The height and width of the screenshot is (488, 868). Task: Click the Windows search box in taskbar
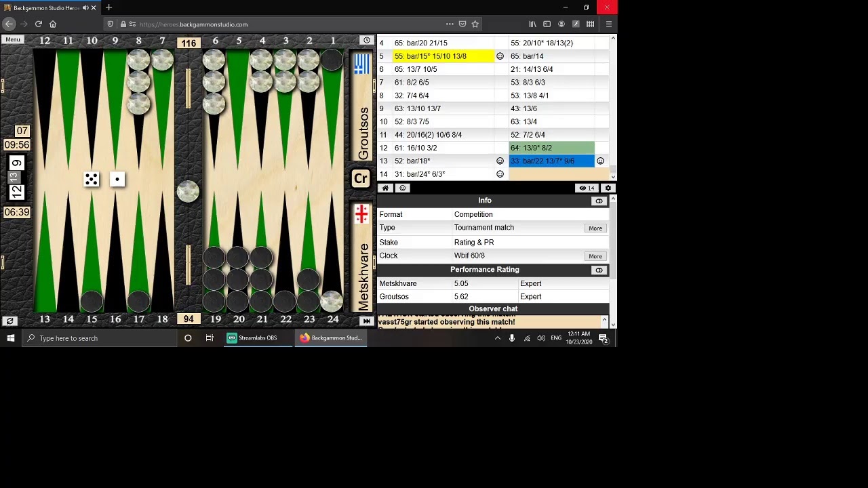pos(98,338)
